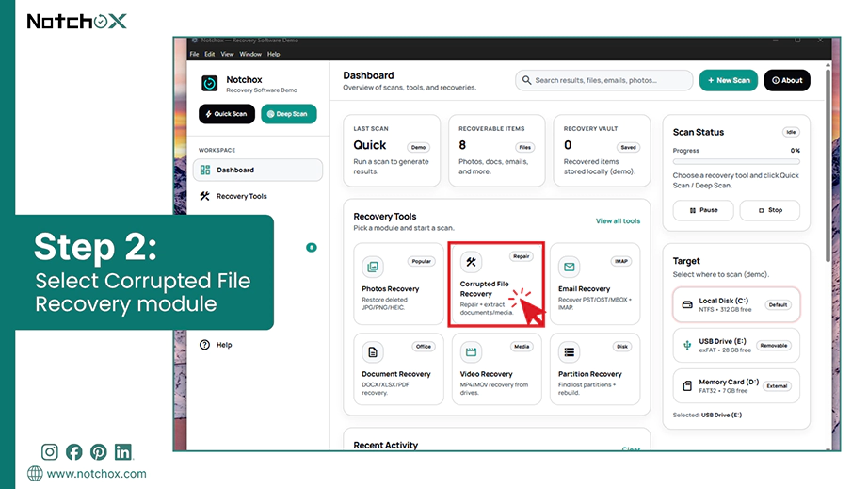Click the Last Scan Quick card
The width and height of the screenshot is (868, 489).
click(392, 151)
